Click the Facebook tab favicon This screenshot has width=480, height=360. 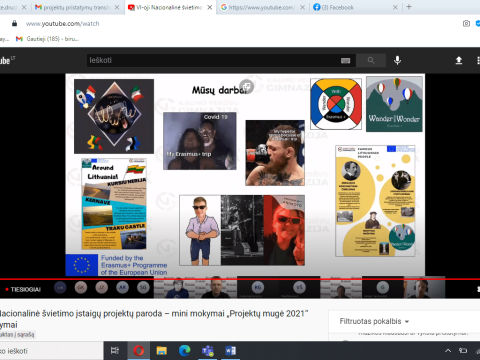coord(317,7)
